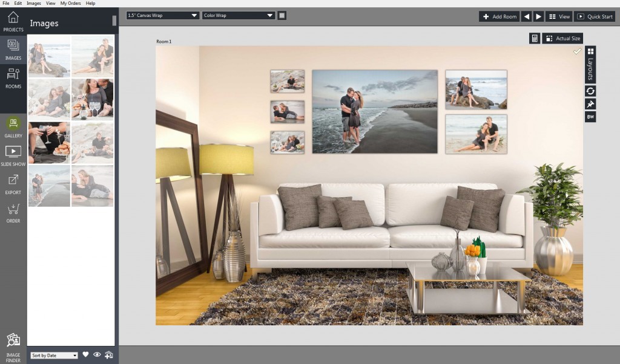Select the large center canvas on wall
Screen dimensions: 620x364
pyautogui.click(x=375, y=111)
